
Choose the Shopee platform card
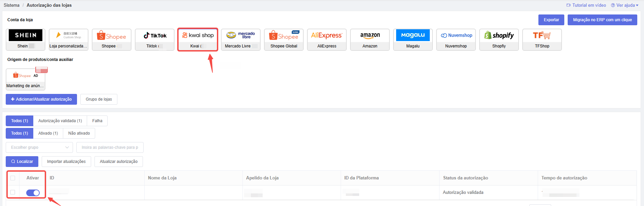click(112, 40)
